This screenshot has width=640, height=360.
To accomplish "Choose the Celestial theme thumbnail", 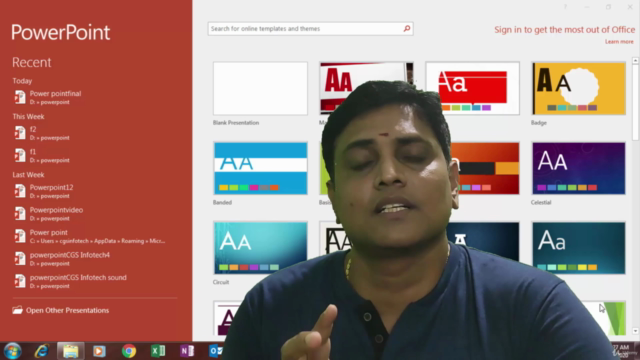I will [x=578, y=168].
